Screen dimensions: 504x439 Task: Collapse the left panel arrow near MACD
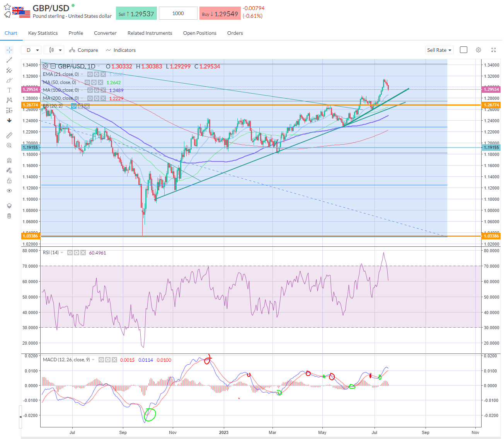coord(20,417)
